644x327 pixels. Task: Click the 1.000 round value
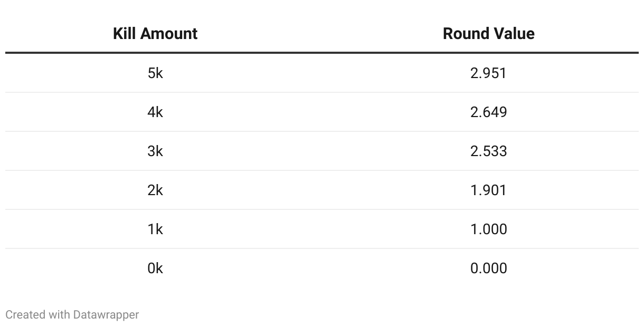pyautogui.click(x=488, y=229)
